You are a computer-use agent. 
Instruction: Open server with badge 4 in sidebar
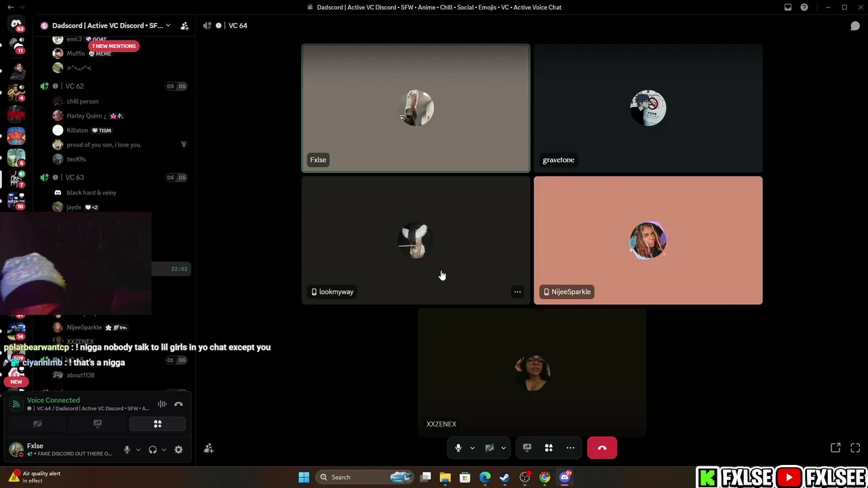point(16,92)
